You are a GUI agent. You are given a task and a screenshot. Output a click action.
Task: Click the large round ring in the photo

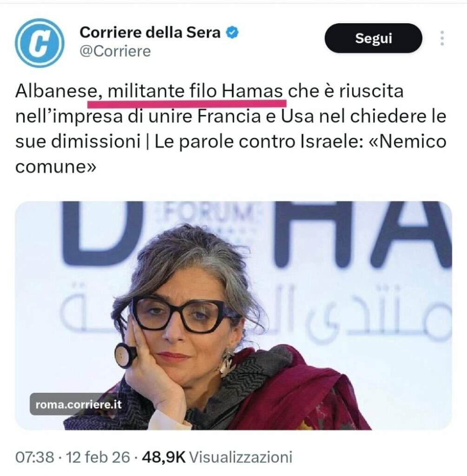coord(126,355)
